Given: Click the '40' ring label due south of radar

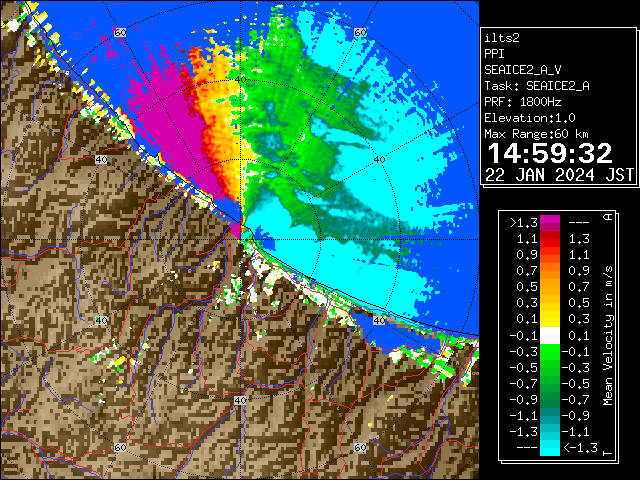Looking at the screenshot, I should 240,400.
